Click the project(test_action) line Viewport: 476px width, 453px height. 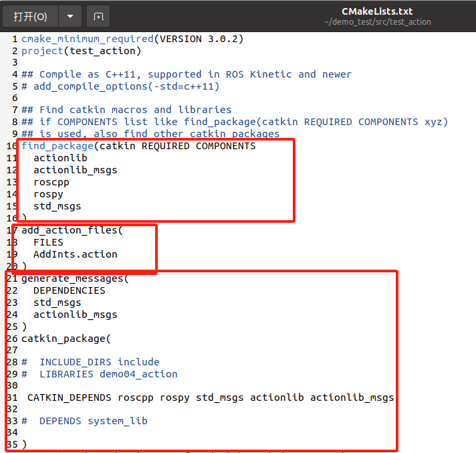point(81,51)
